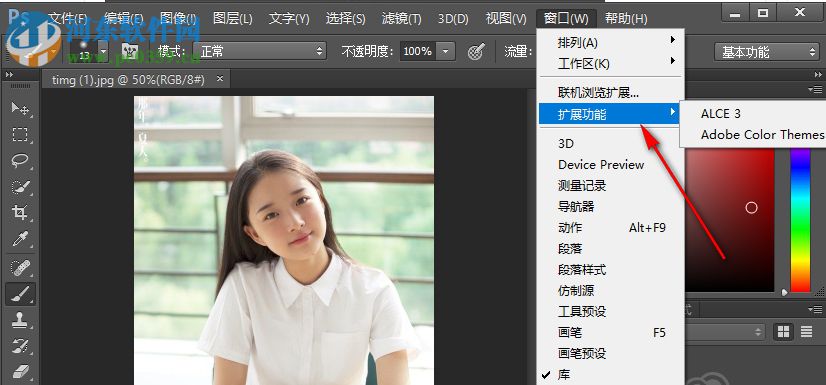Pick a color in the red color field

tap(730, 220)
